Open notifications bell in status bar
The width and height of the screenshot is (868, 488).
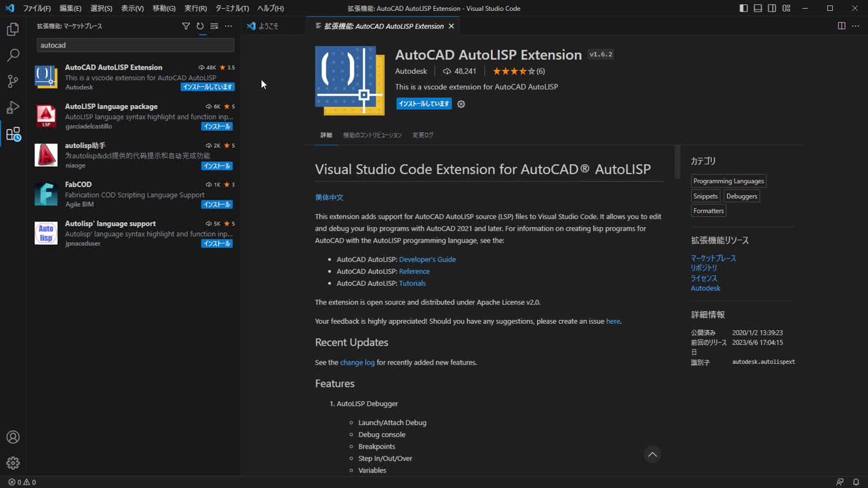(x=856, y=482)
